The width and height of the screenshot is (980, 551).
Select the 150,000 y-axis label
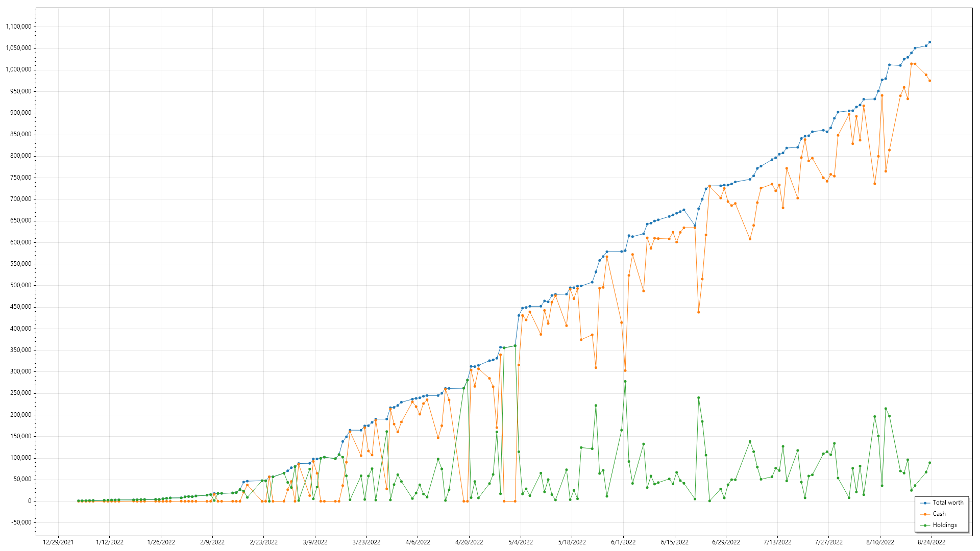pyautogui.click(x=21, y=436)
